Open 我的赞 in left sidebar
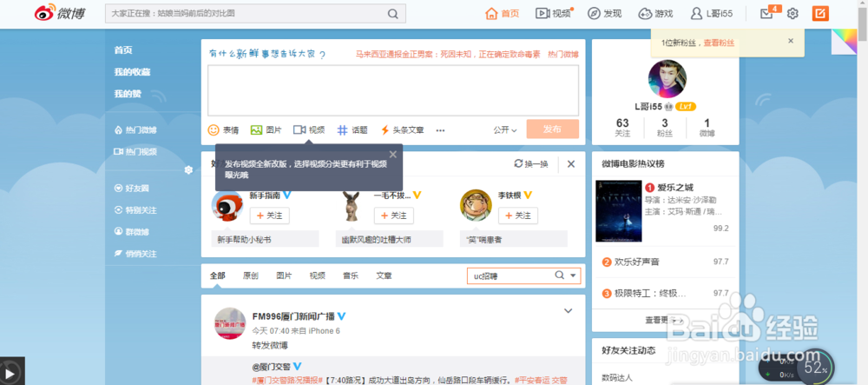The image size is (868, 385). coord(128,94)
